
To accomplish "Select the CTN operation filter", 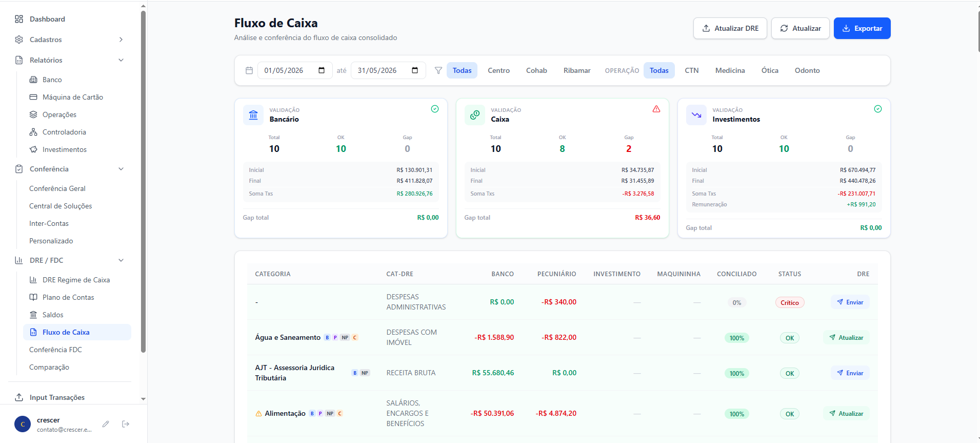I will 692,70.
